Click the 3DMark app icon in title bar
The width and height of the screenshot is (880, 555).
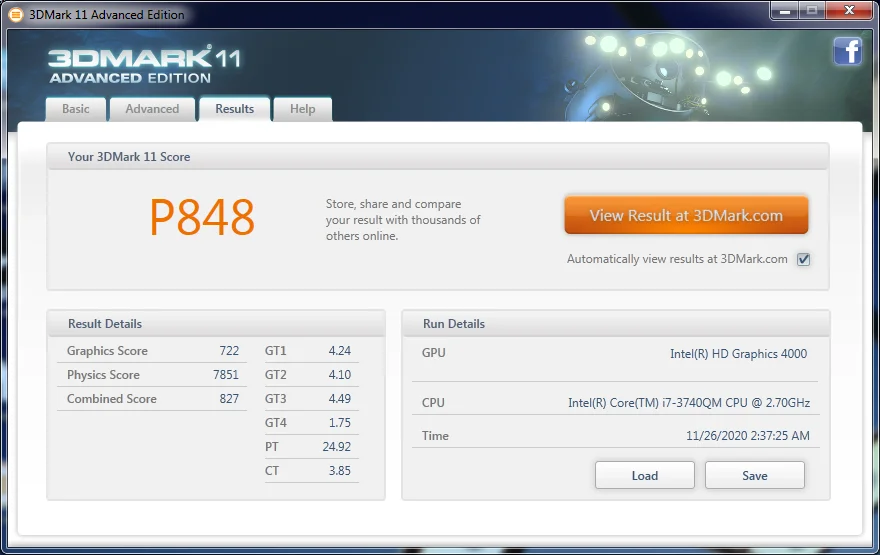[x=16, y=15]
